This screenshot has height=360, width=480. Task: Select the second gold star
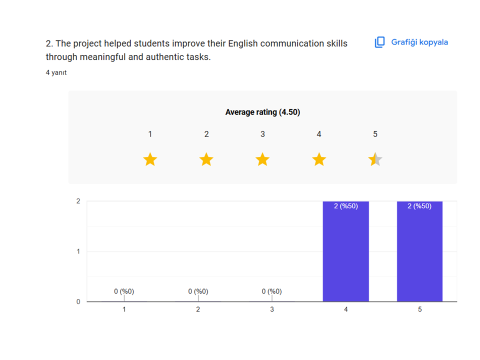click(x=206, y=159)
